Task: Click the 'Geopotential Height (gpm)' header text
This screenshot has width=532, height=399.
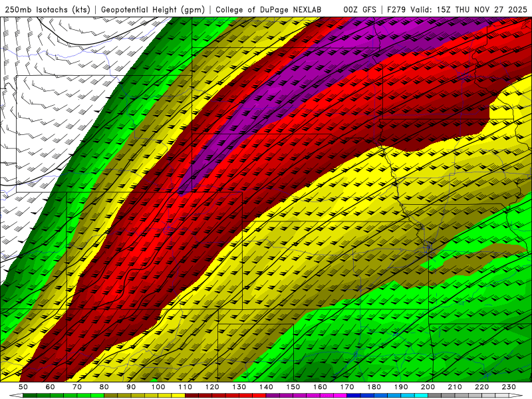Action: click(x=153, y=9)
